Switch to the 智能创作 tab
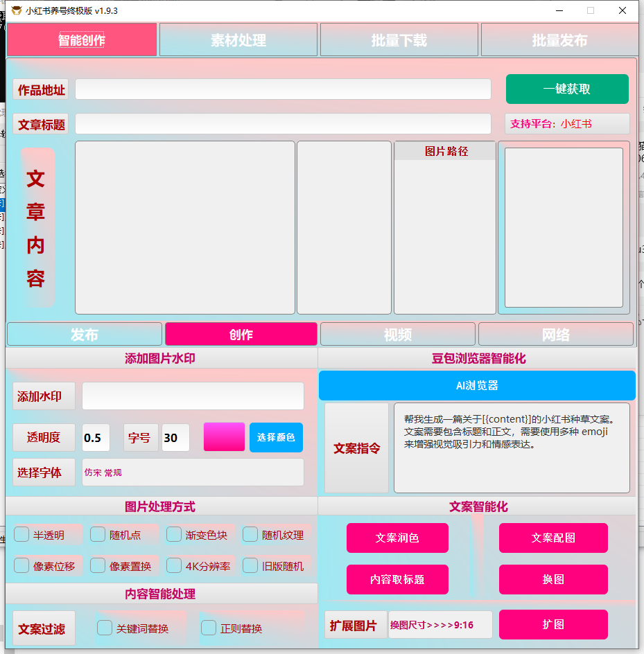Image resolution: width=644 pixels, height=654 pixels. 82,40
